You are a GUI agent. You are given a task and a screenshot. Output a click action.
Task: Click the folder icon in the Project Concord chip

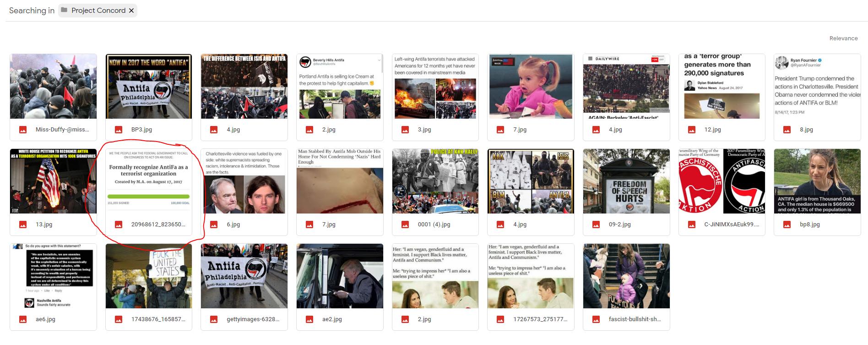(65, 10)
